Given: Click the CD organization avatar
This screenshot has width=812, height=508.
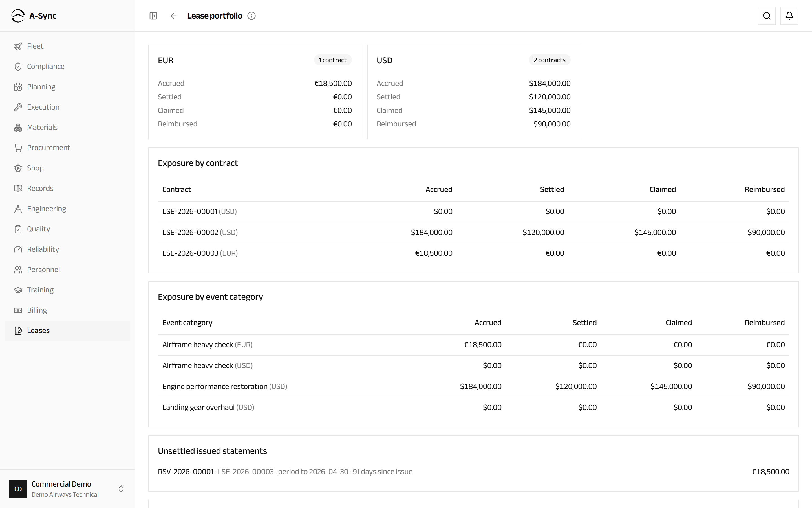Looking at the screenshot, I should tap(18, 489).
